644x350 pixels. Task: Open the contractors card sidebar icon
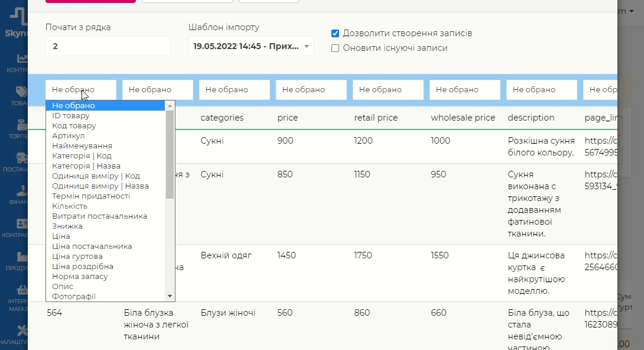[22, 224]
